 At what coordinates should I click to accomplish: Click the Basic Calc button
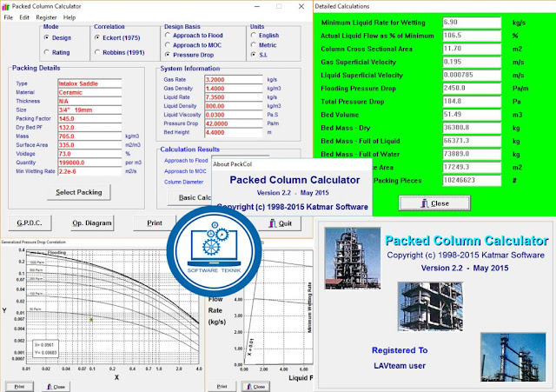[190, 197]
